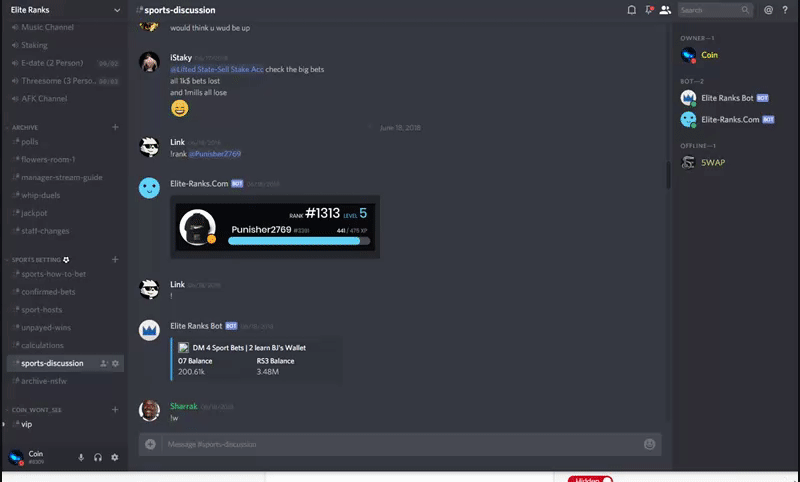This screenshot has height=482, width=800.
Task: Click the rank card XP progress bar
Action: (299, 241)
